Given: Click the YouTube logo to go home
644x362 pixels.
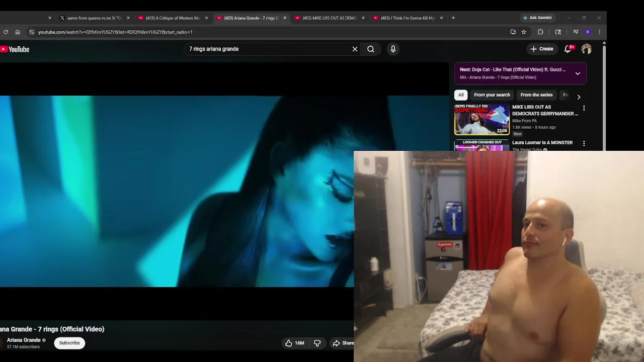Looking at the screenshot, I should pos(15,49).
